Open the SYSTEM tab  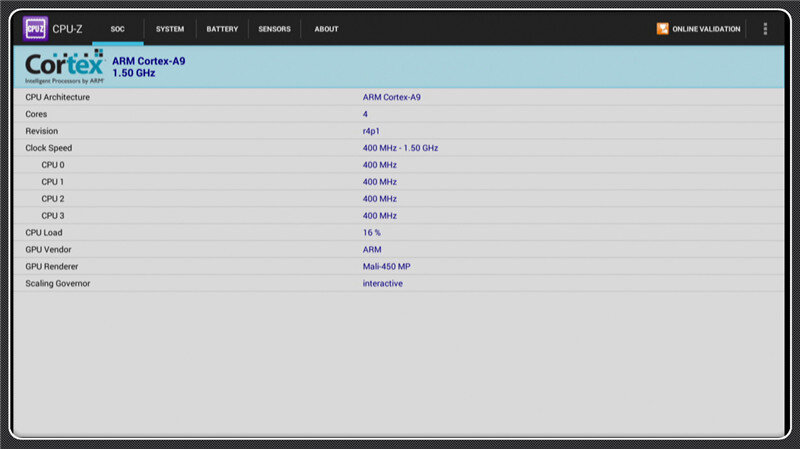tap(170, 29)
